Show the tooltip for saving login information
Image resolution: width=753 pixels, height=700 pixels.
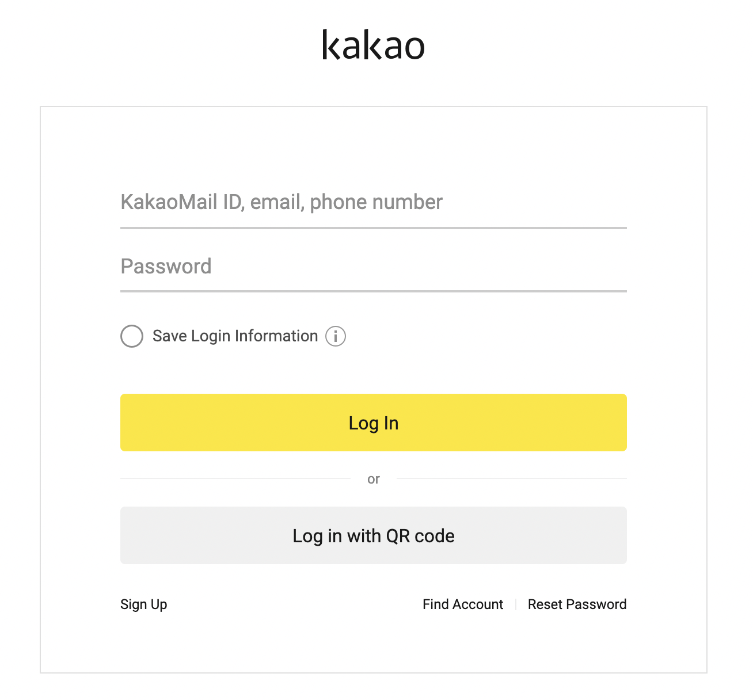pos(336,336)
